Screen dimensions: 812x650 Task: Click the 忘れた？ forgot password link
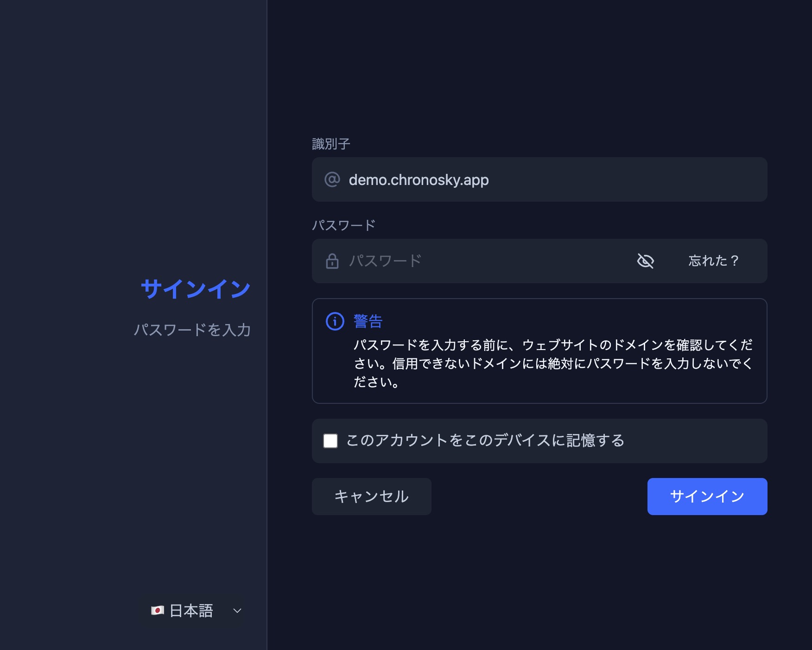(714, 261)
